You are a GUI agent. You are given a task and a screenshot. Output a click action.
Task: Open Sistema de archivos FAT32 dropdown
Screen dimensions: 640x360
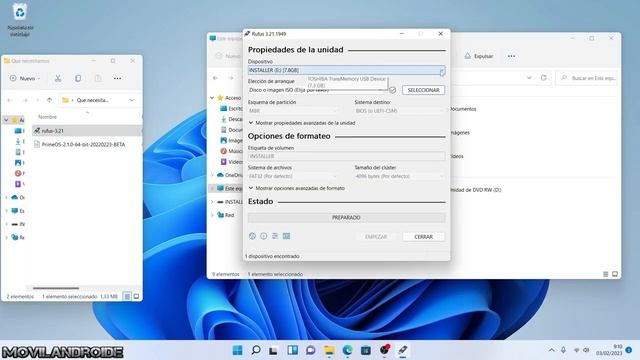[x=293, y=176]
